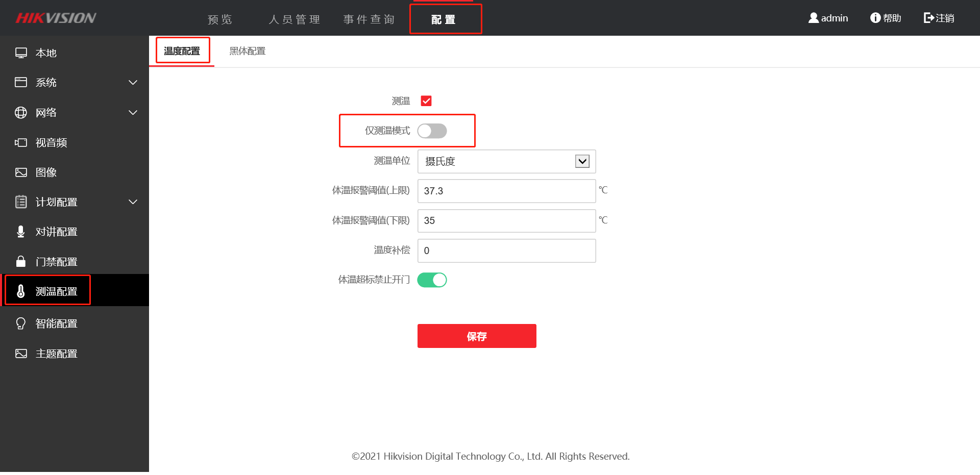Click the 智能配置 lightbulb icon

[21, 323]
